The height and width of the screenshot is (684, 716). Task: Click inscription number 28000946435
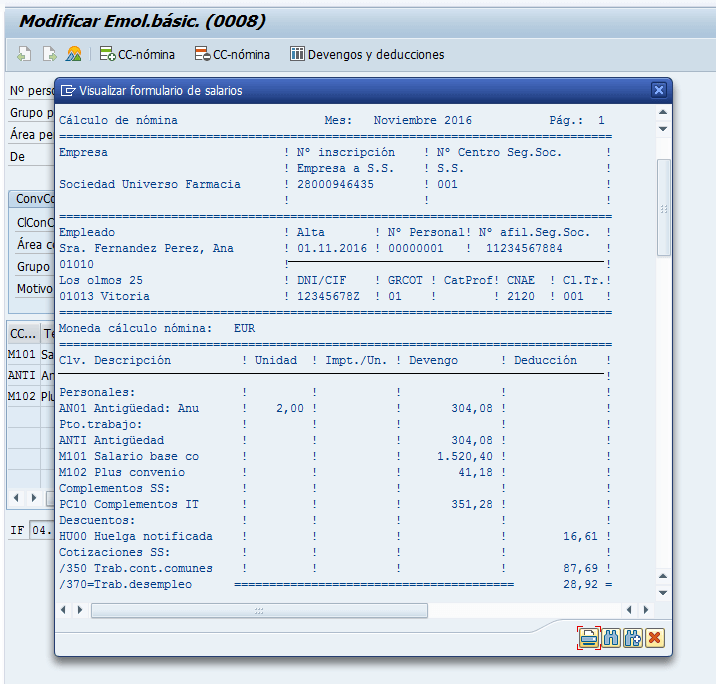tap(335, 184)
